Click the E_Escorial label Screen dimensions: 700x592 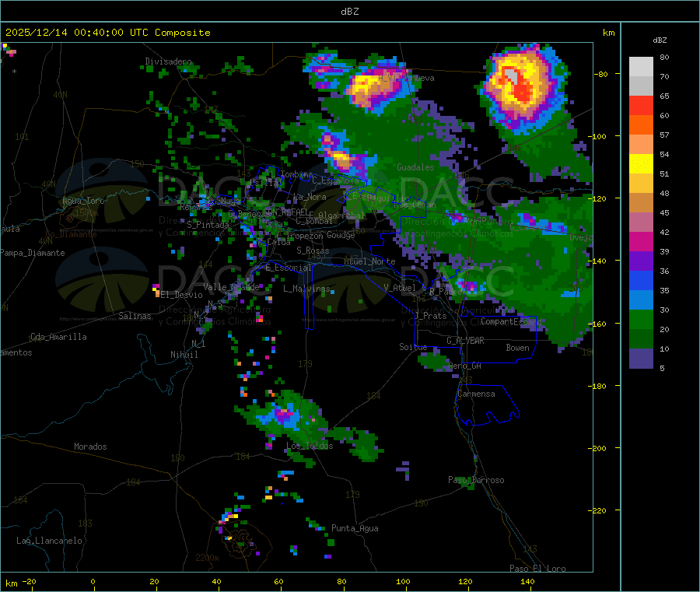289,268
